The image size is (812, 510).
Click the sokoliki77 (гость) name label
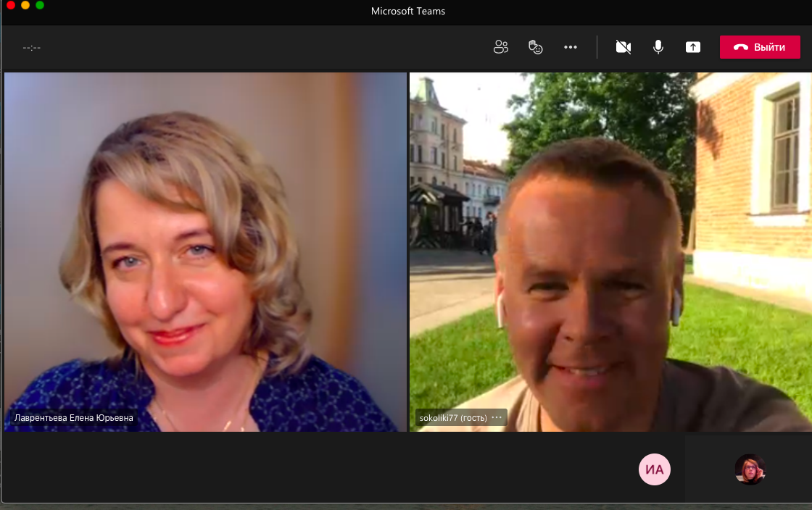click(453, 418)
